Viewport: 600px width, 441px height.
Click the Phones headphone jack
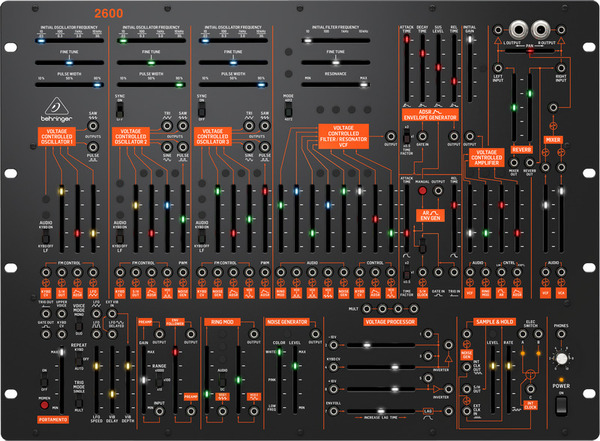tap(561, 334)
